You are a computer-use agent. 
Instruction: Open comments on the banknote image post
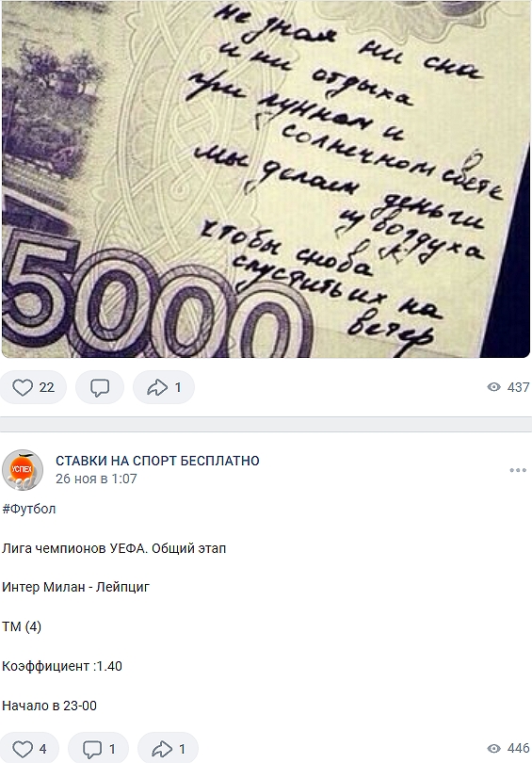point(100,387)
